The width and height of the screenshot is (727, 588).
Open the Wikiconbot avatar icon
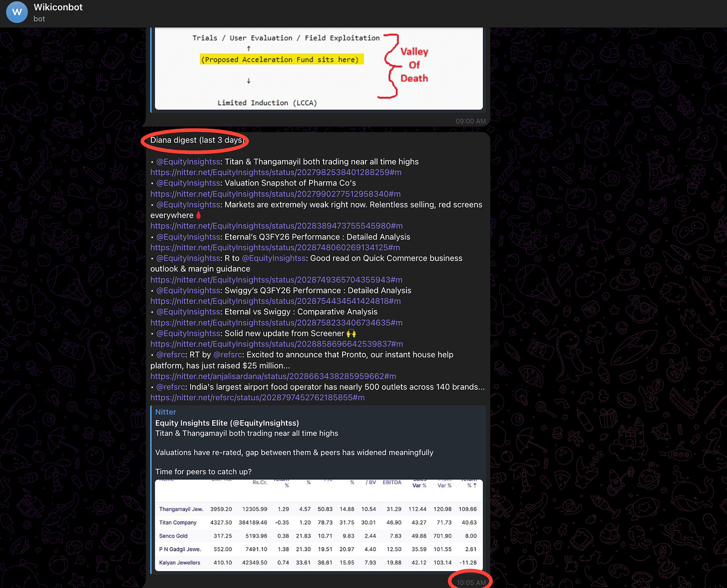coord(17,12)
